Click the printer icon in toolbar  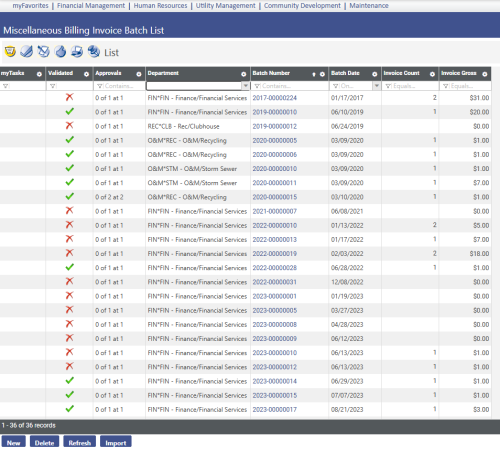click(x=77, y=51)
